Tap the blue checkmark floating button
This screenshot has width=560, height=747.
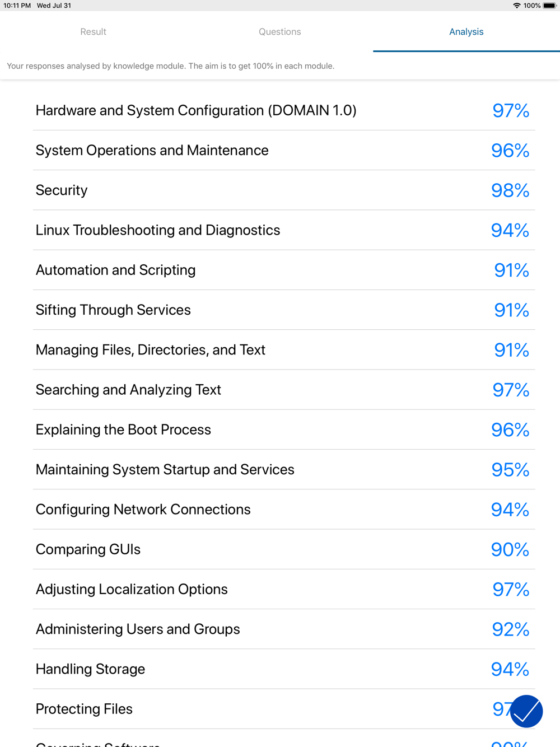(x=526, y=711)
